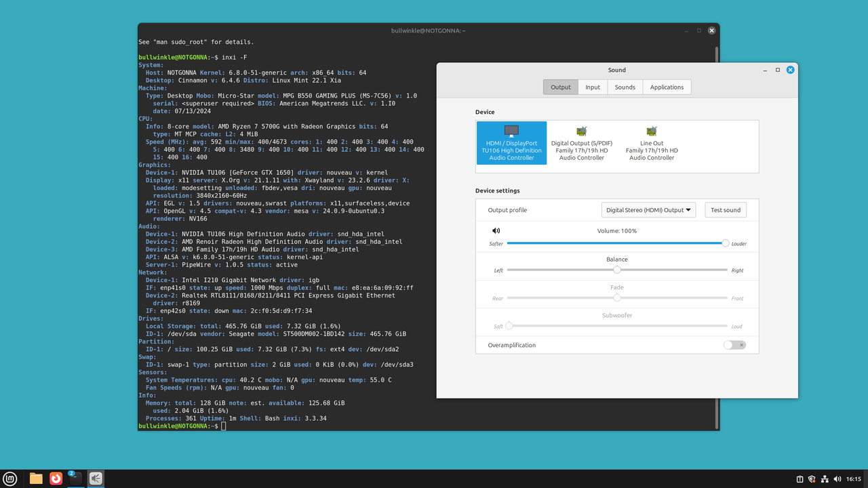This screenshot has width=868, height=488.
Task: Click terminal title 'bullwinkle@NOTGONNA: ~'
Action: [429, 31]
